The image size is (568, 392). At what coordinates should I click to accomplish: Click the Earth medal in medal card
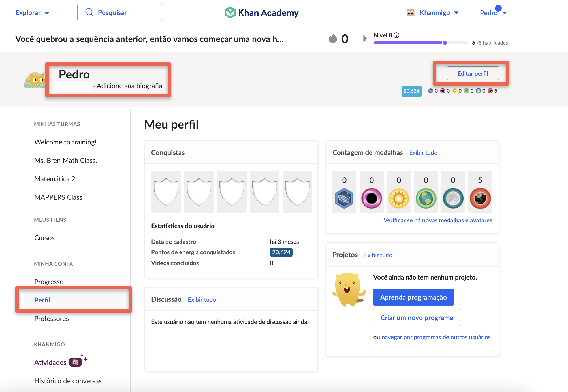pos(426,199)
